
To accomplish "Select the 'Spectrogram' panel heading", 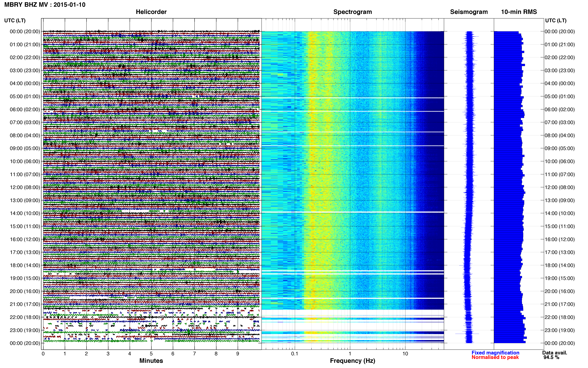I will pos(352,12).
